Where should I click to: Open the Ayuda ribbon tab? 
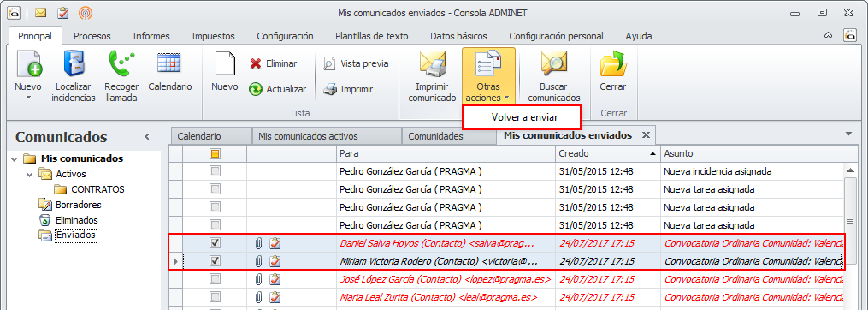coord(638,36)
